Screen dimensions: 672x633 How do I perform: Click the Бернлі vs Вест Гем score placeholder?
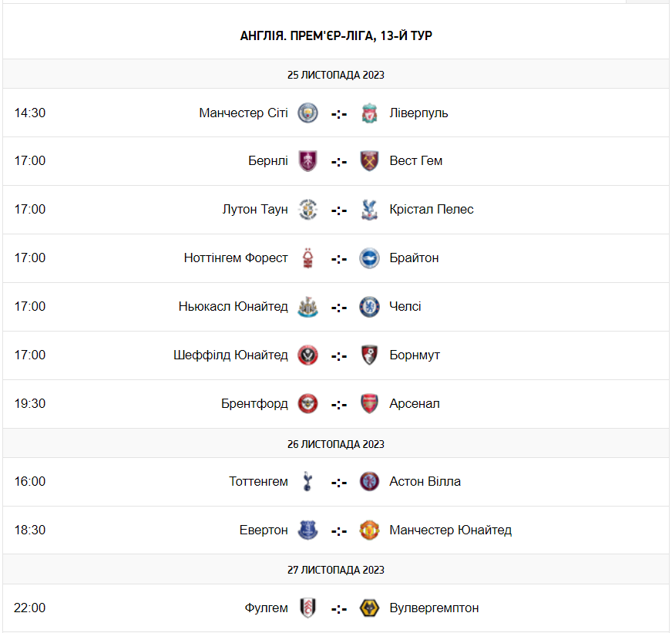(x=339, y=162)
